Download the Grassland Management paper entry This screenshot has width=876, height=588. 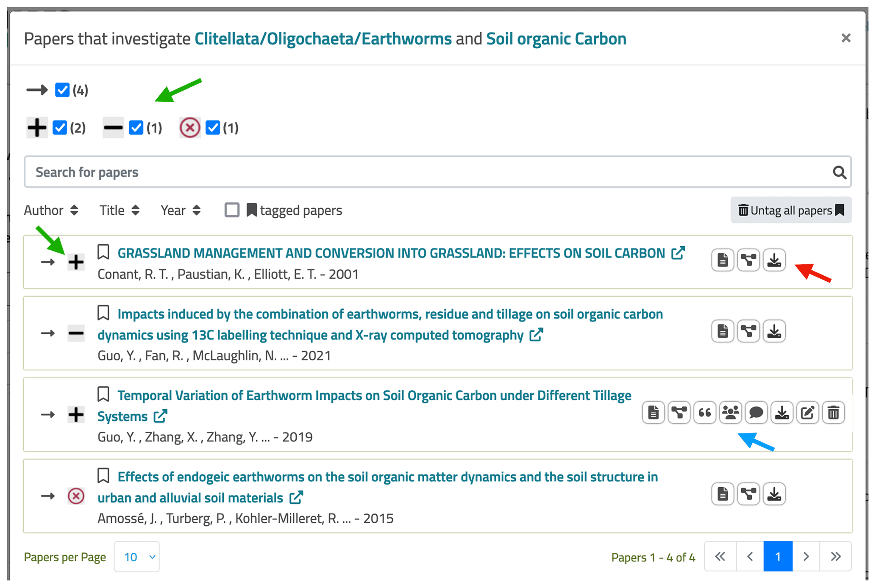(774, 260)
